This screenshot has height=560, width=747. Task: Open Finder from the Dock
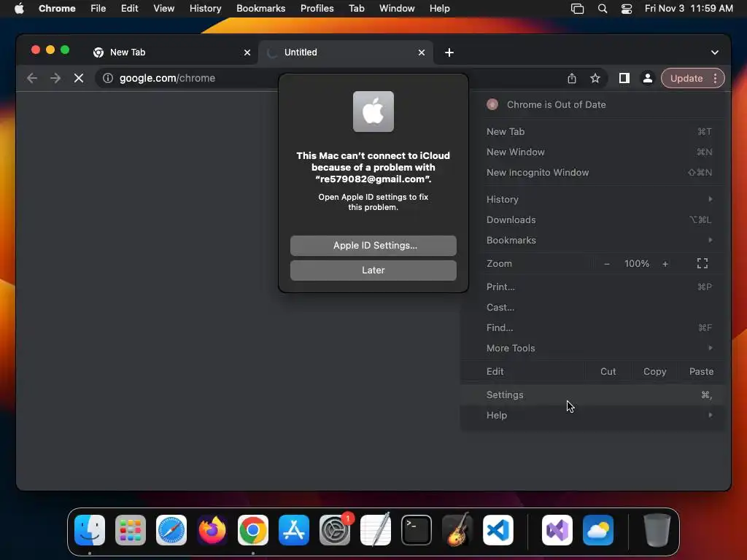90,530
